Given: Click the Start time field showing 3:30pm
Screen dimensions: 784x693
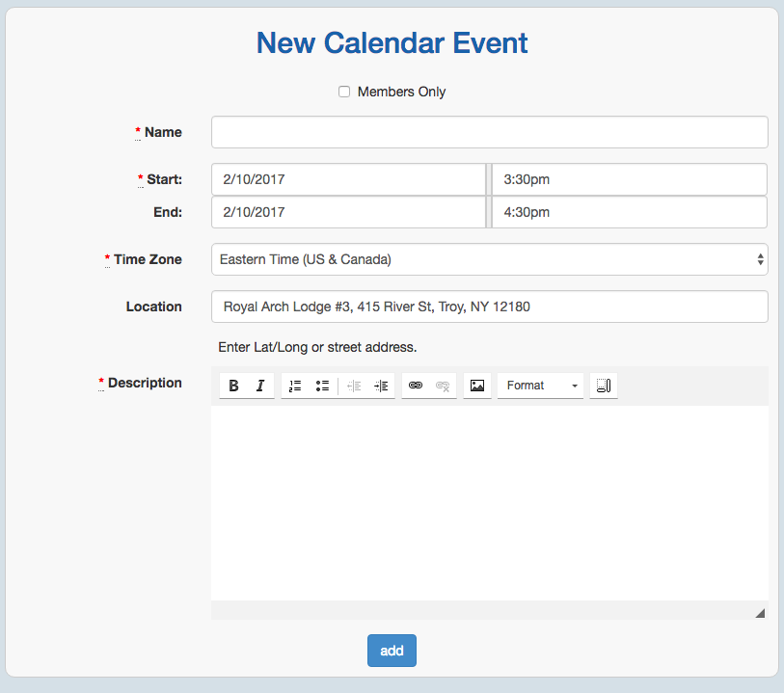Looking at the screenshot, I should point(629,179).
